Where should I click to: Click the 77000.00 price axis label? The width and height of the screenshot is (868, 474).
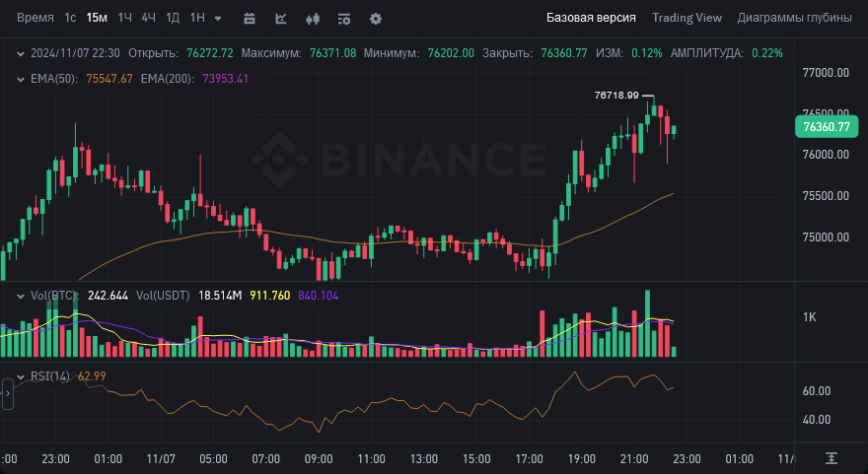pyautogui.click(x=826, y=73)
